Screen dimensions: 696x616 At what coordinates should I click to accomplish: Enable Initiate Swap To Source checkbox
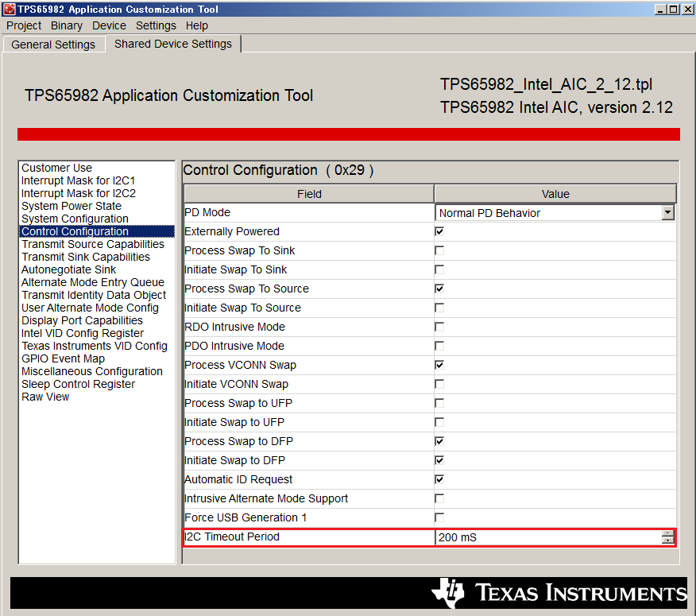pos(439,308)
